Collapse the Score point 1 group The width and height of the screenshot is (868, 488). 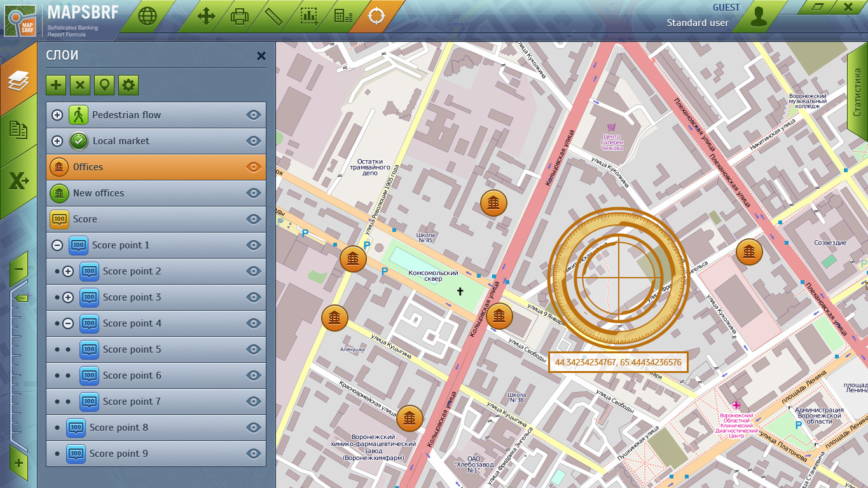(57, 245)
